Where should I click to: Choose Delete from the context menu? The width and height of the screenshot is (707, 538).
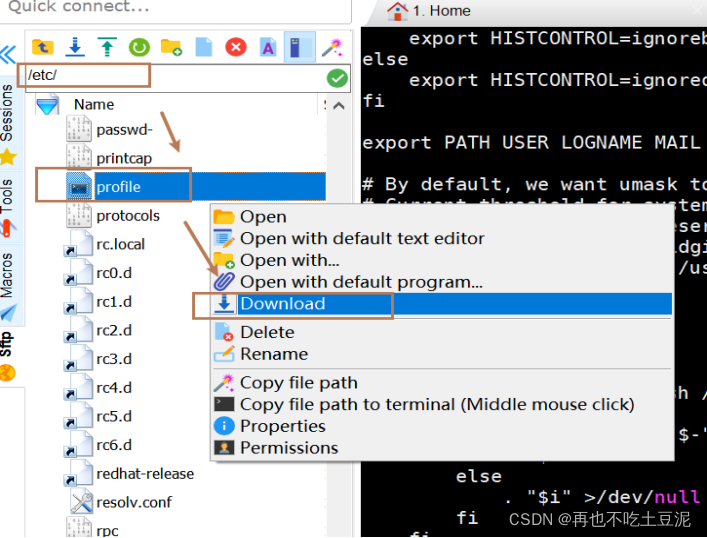pos(442,332)
